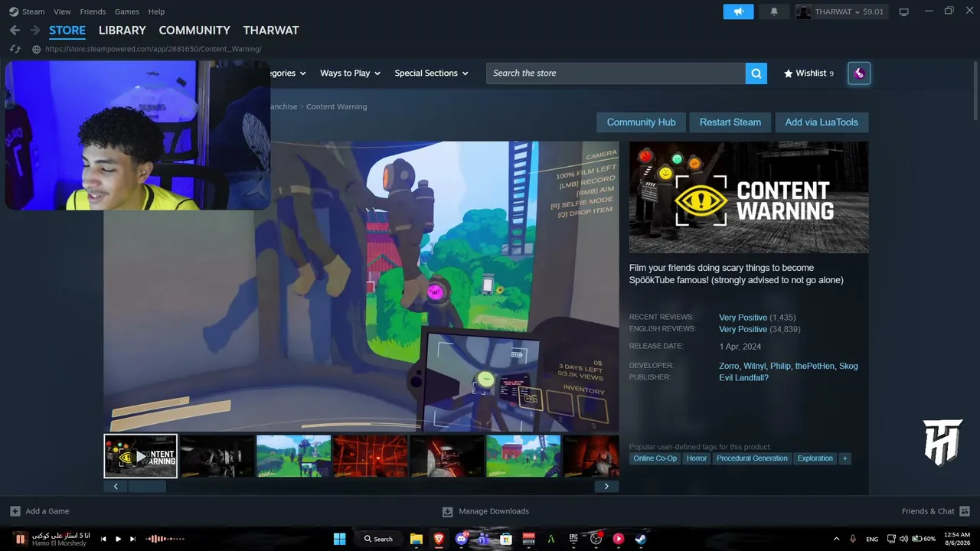
Task: Switch to Big Picture mode monitor icon
Action: point(903,11)
